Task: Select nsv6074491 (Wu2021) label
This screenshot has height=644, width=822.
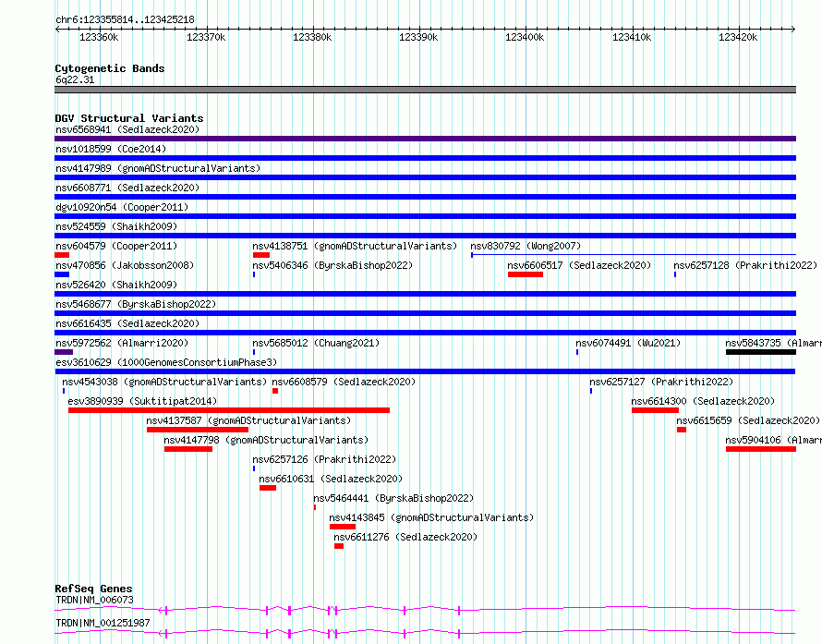Action: click(x=628, y=343)
